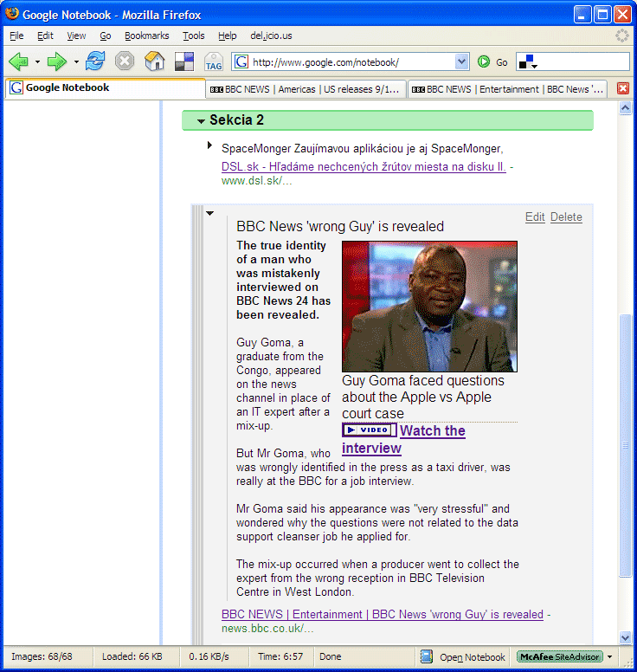
Task: Expand the SpaceMonger note triangle
Action: coord(209,145)
